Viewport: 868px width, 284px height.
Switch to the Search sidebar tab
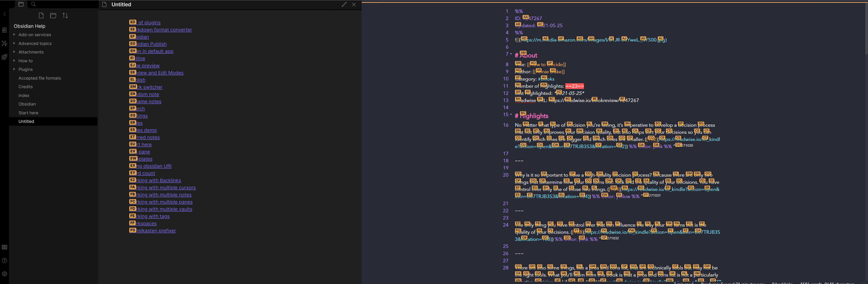pyautogui.click(x=33, y=4)
